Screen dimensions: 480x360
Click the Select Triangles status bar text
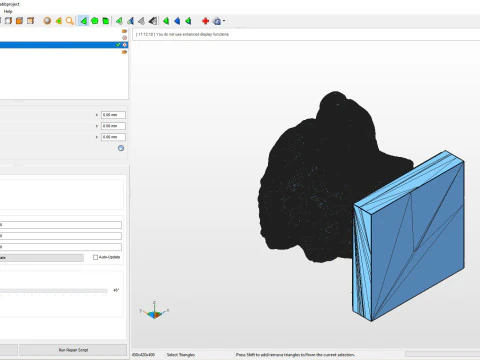[181, 355]
